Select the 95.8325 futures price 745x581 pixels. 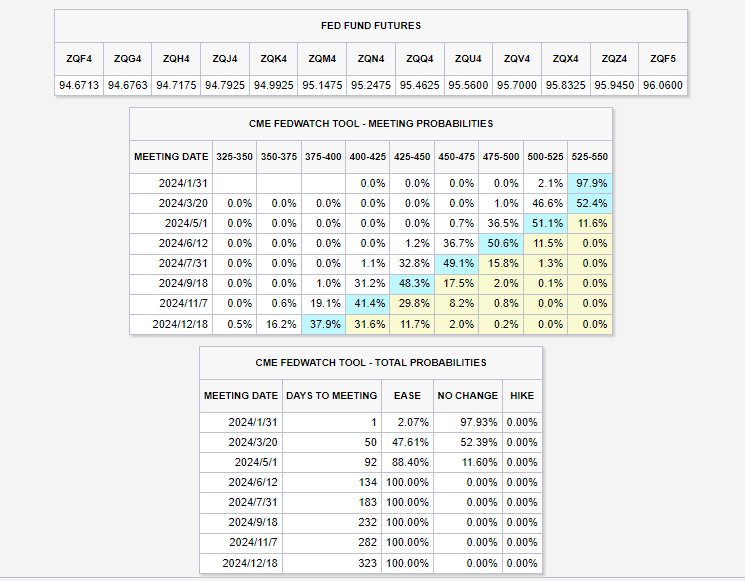pos(566,86)
